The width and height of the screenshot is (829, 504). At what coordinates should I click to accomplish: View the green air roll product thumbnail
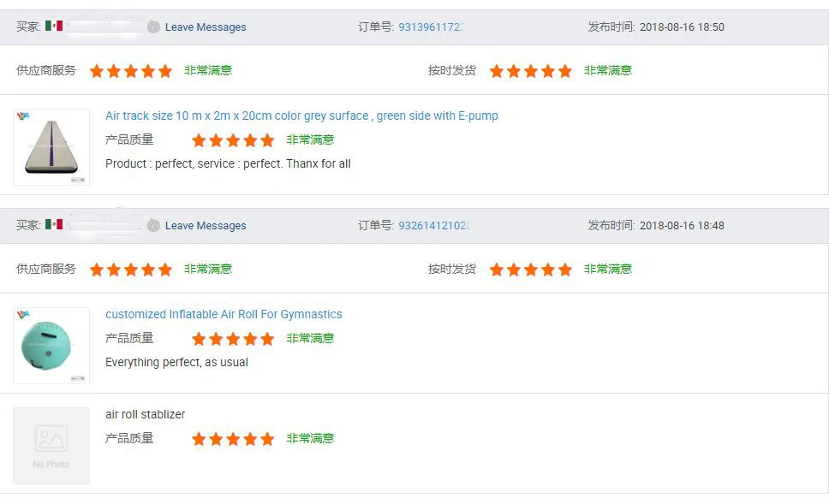click(x=51, y=345)
